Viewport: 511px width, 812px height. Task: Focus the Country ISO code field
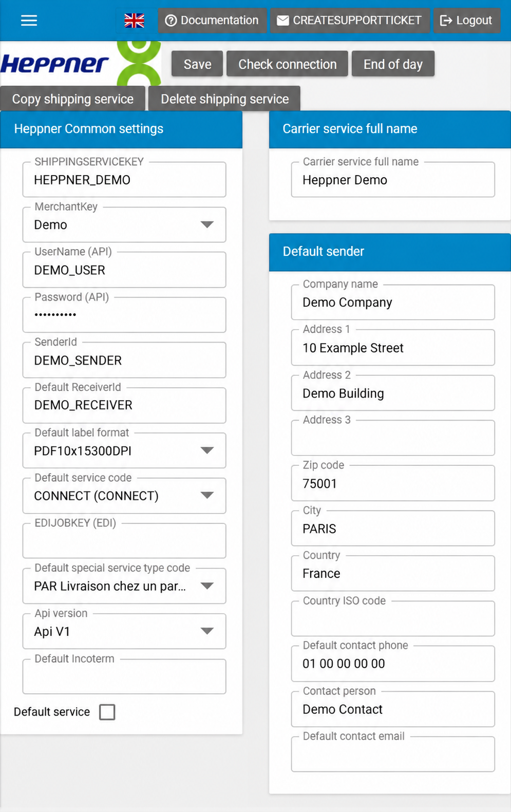(x=393, y=619)
